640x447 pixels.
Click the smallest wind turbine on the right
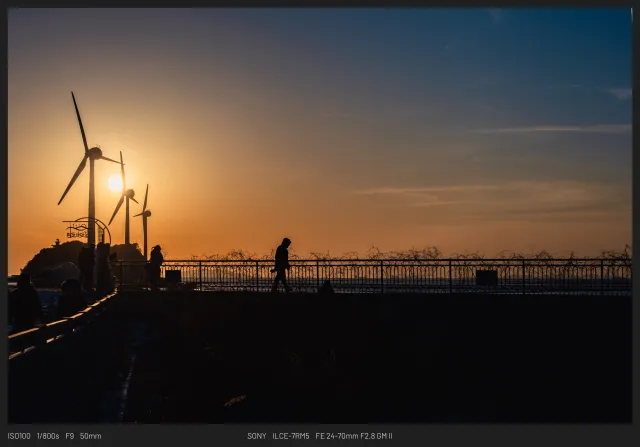point(145,213)
